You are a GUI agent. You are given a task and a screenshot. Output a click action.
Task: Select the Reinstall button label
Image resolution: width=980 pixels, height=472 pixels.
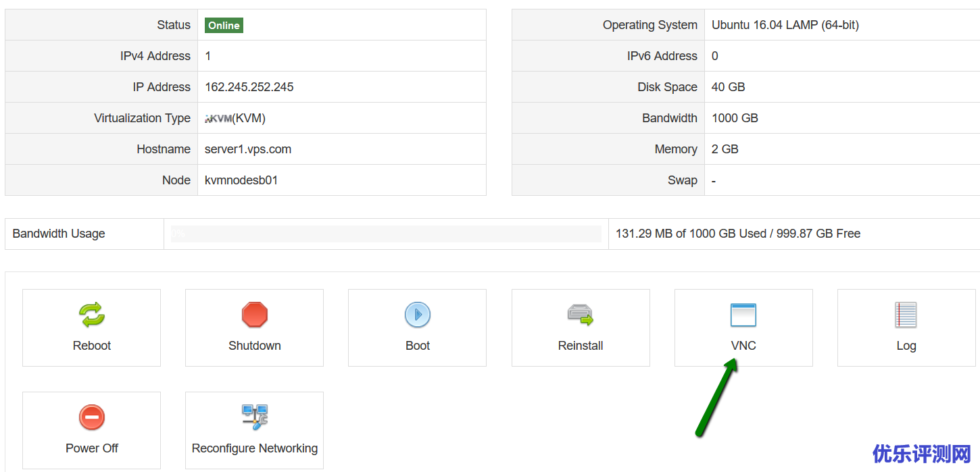581,346
